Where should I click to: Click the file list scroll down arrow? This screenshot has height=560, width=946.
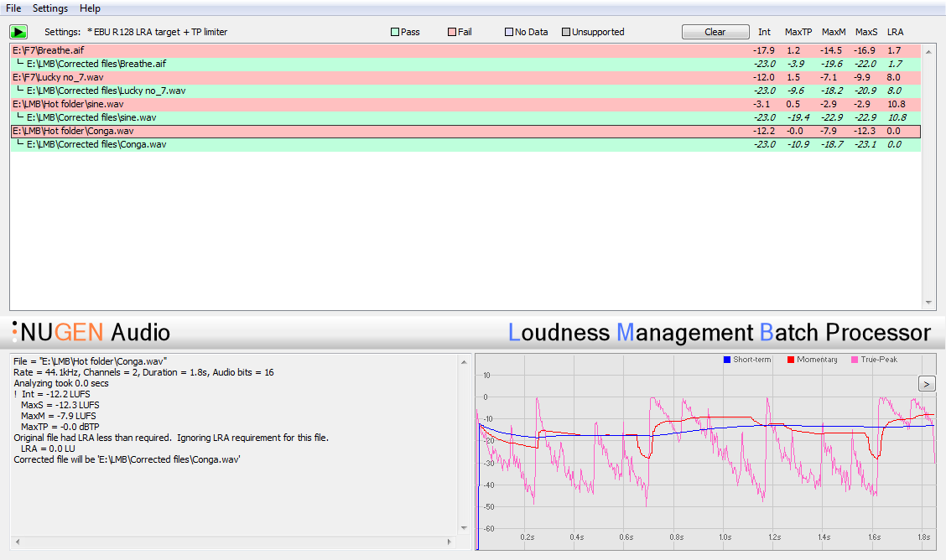coord(928,303)
